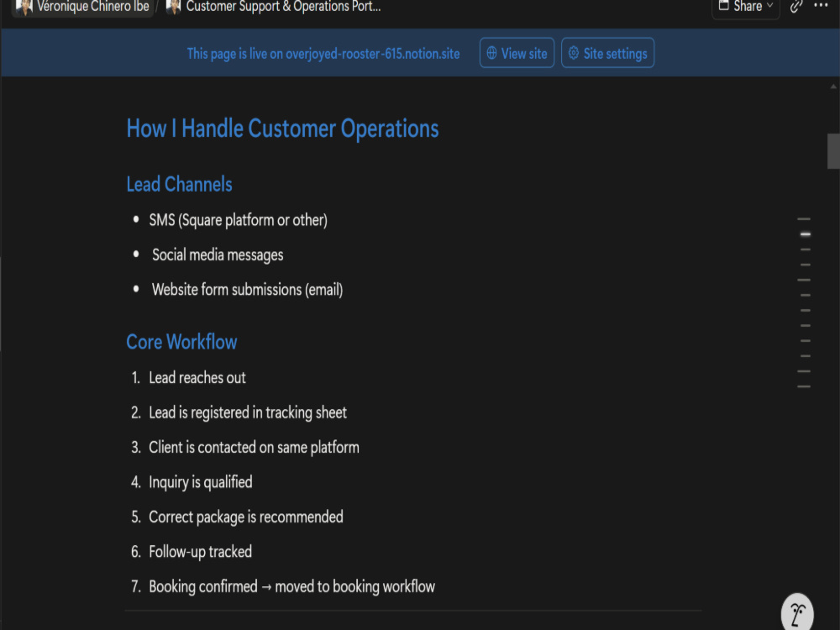Image resolution: width=840 pixels, height=630 pixels.
Task: Open the Share dropdown menu
Action: pyautogui.click(x=745, y=8)
